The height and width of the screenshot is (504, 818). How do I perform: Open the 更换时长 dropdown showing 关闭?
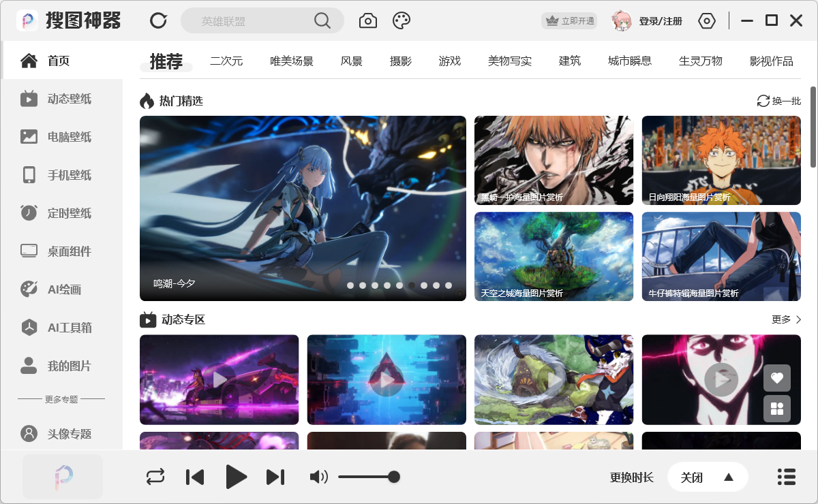708,477
